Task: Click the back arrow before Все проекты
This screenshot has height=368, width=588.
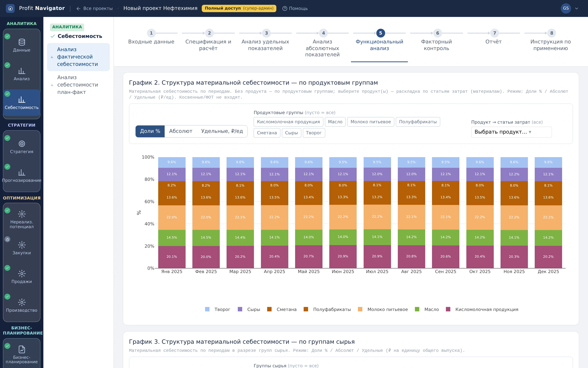Action: (x=78, y=8)
